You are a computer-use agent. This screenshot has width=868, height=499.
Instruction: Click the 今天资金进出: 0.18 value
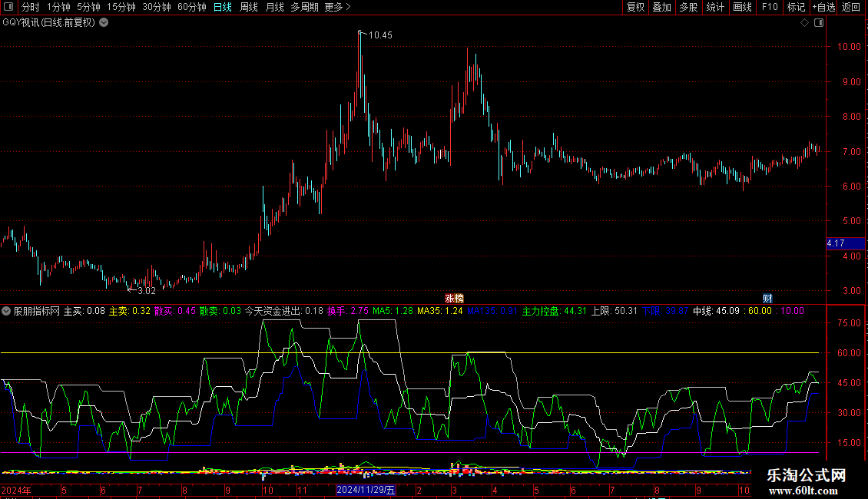tap(284, 311)
